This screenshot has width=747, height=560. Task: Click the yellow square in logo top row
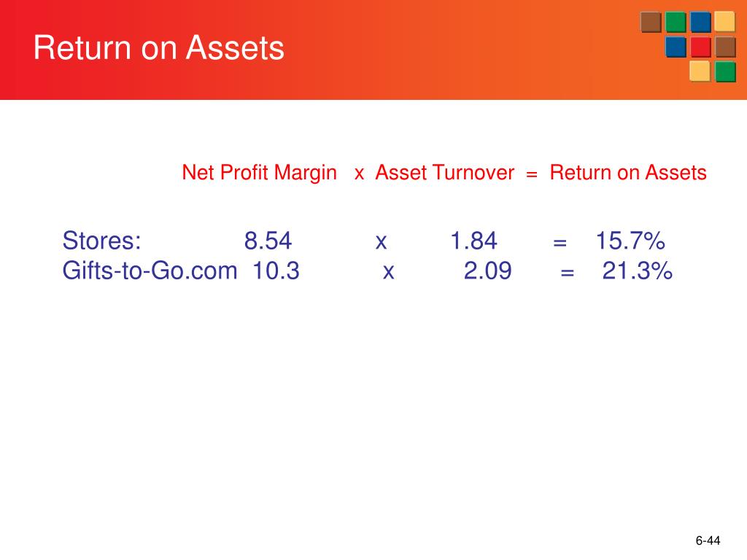725,23
